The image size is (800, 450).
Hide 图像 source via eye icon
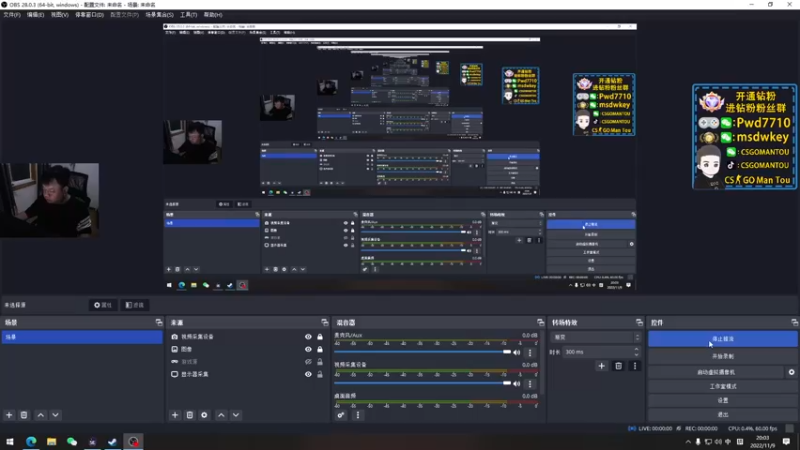[x=308, y=349]
